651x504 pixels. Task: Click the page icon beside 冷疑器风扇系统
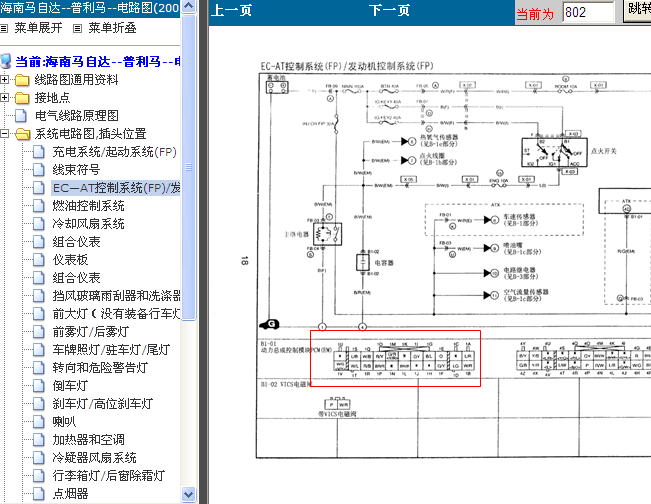click(39, 458)
